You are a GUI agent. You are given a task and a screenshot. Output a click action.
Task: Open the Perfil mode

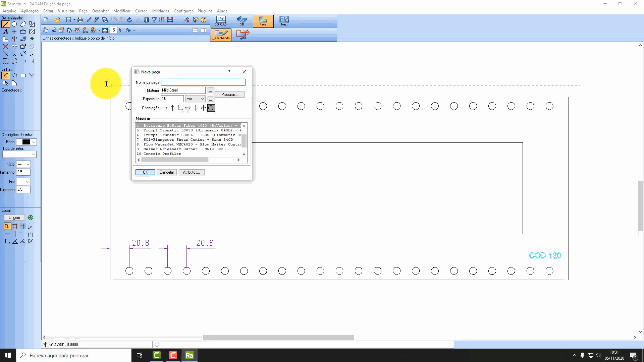coord(242,35)
